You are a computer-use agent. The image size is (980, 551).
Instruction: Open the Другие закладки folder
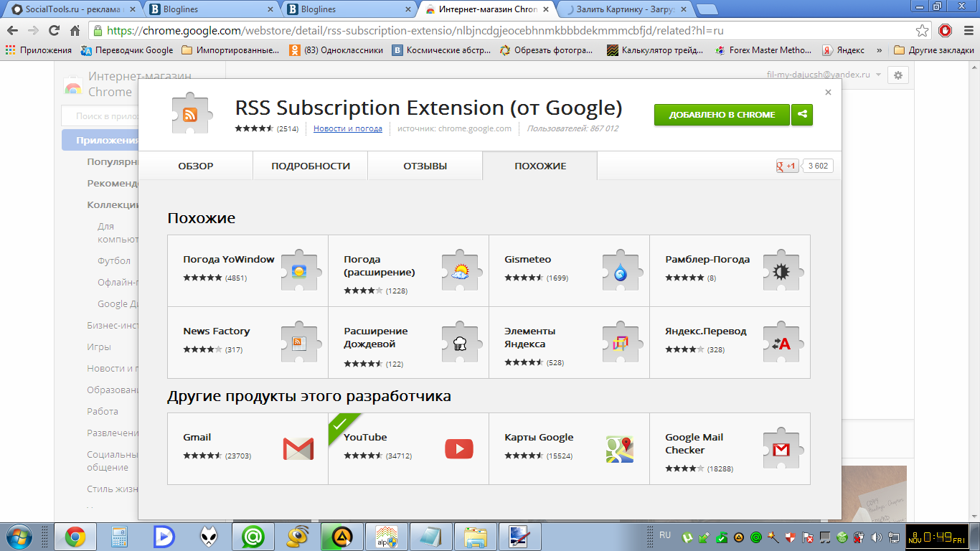coord(934,50)
